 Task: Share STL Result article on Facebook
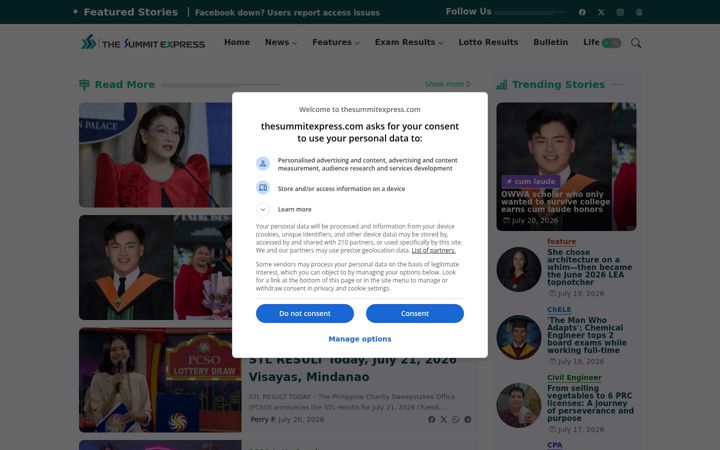[x=431, y=419]
